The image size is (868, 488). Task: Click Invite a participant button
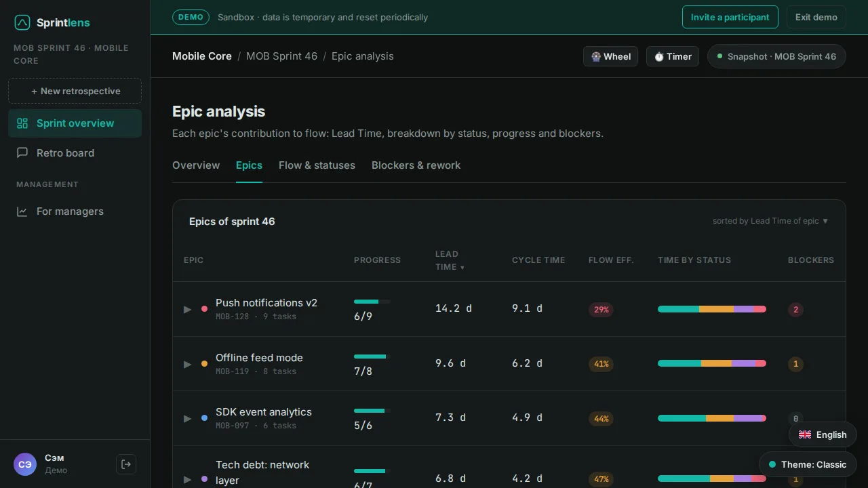[x=730, y=17]
